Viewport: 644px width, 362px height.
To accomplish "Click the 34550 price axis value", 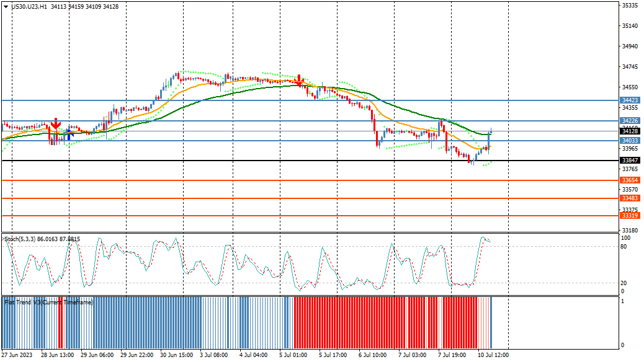I will click(x=630, y=87).
